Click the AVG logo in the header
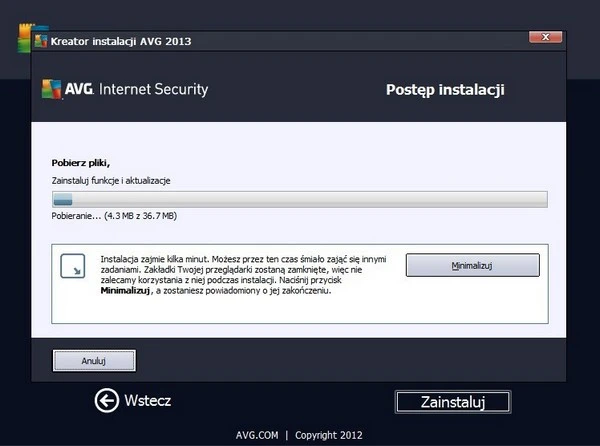The width and height of the screenshot is (600, 446). coord(68,89)
